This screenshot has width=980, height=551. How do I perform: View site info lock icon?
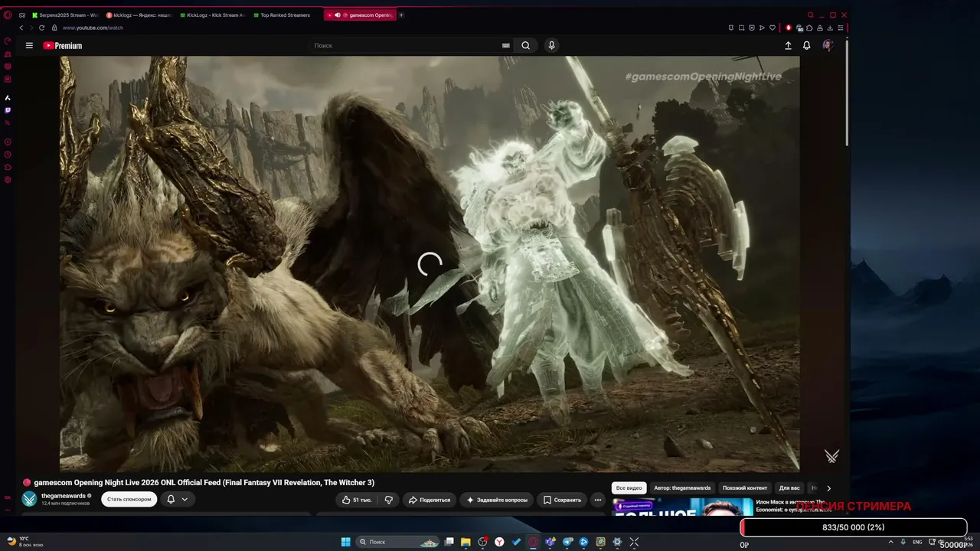[54, 28]
